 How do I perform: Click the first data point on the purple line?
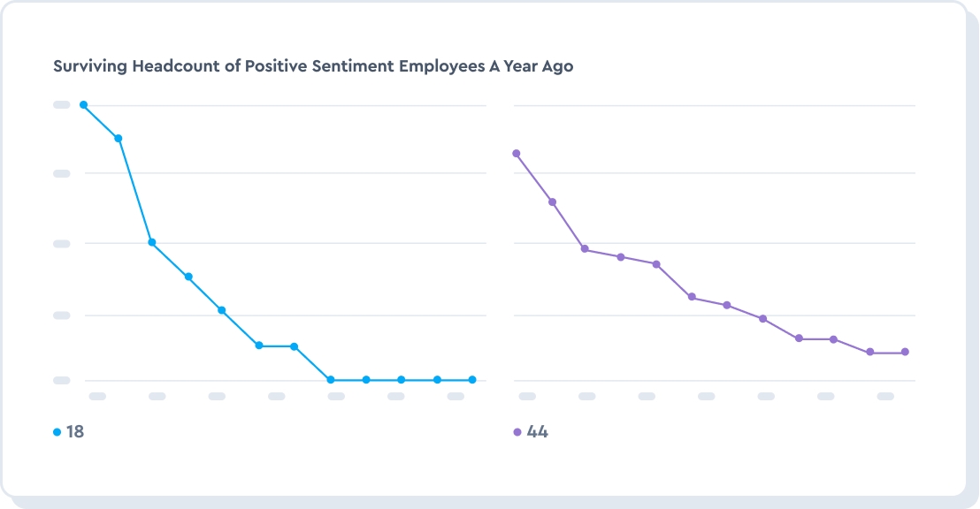click(517, 154)
